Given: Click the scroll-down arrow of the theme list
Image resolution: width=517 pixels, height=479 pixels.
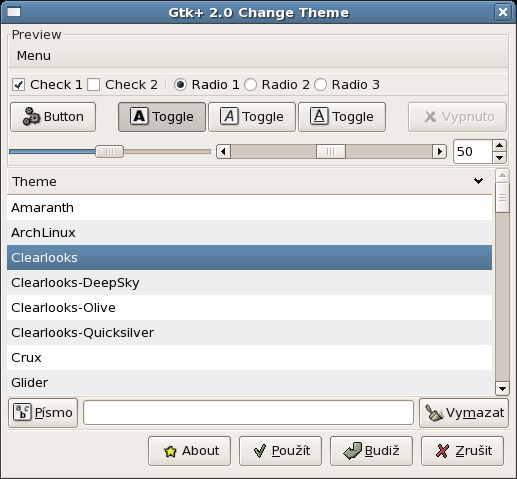Looking at the screenshot, I should click(502, 388).
